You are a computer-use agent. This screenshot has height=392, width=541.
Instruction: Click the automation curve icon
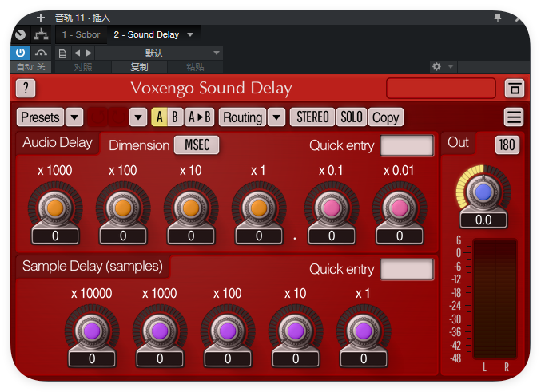pyautogui.click(x=41, y=53)
